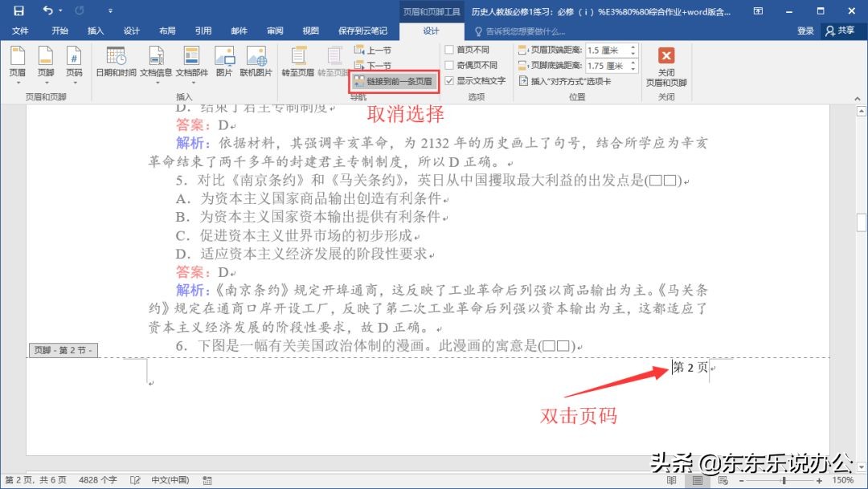Switch to the 插入 ribbon tab
Image resolution: width=868 pixels, height=489 pixels.
click(x=95, y=31)
